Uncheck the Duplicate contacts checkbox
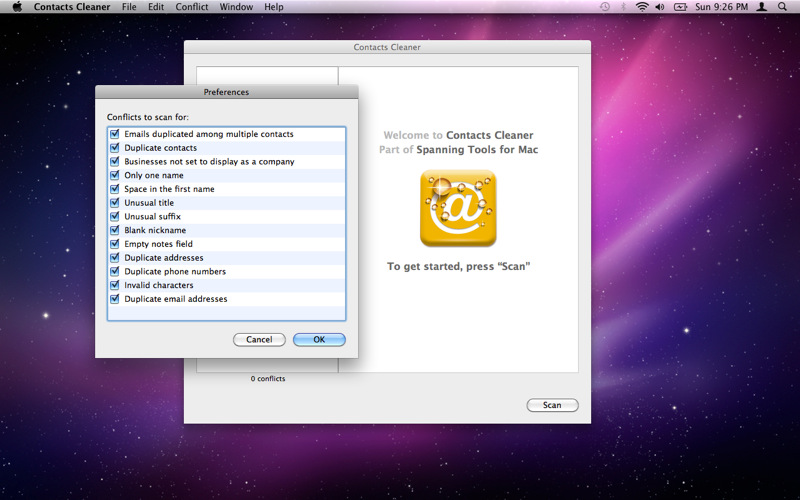This screenshot has height=500, width=800. point(114,147)
